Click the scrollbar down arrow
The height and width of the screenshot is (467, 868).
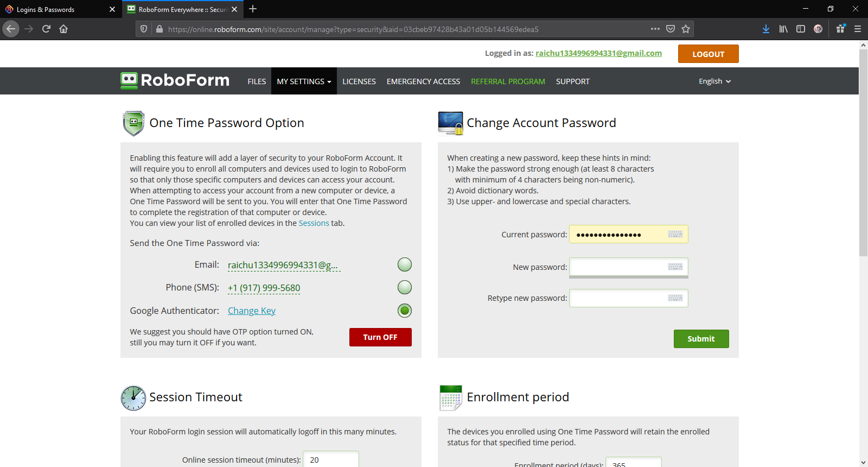click(x=863, y=463)
